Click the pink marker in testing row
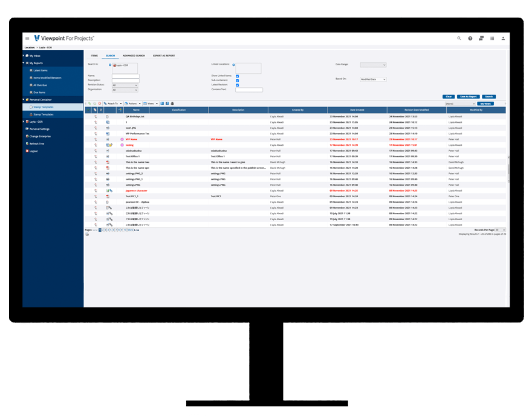Viewport: 532px width, 418px height. pos(122,145)
